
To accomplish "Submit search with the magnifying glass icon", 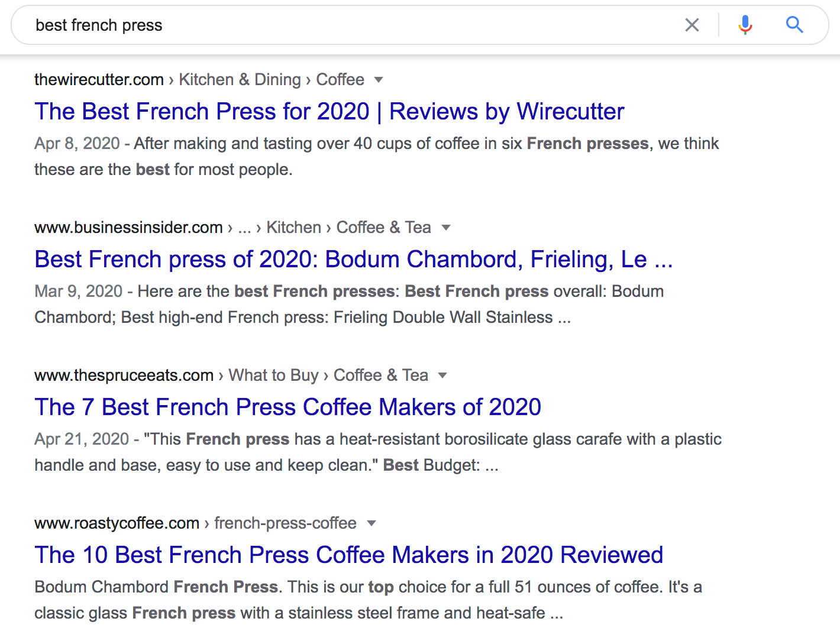I will point(794,25).
